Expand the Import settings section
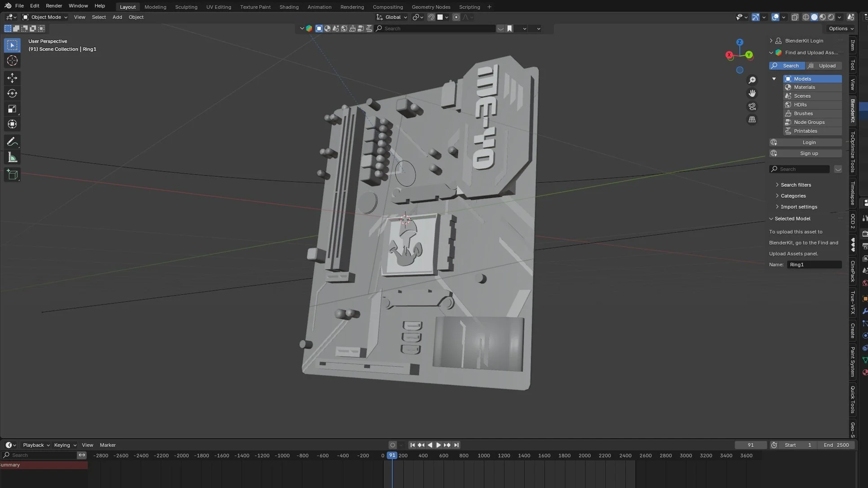Screen dimensions: 868x488 click(x=798, y=207)
